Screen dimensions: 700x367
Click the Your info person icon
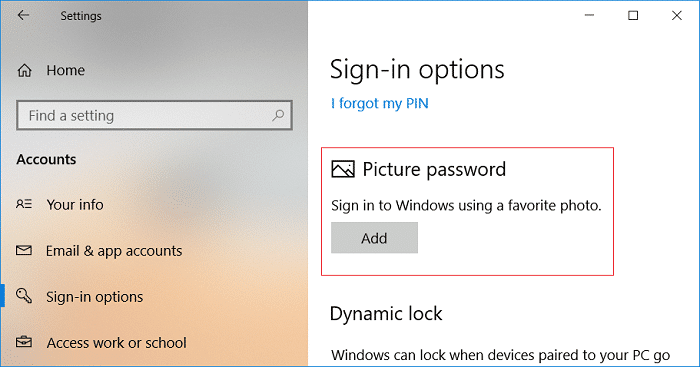click(24, 204)
